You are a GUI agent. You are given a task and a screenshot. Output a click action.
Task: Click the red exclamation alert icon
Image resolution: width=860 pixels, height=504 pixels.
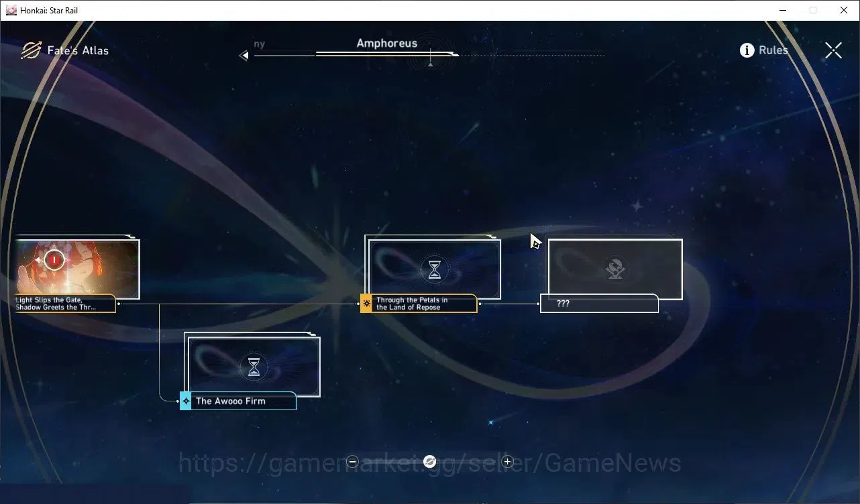click(54, 259)
